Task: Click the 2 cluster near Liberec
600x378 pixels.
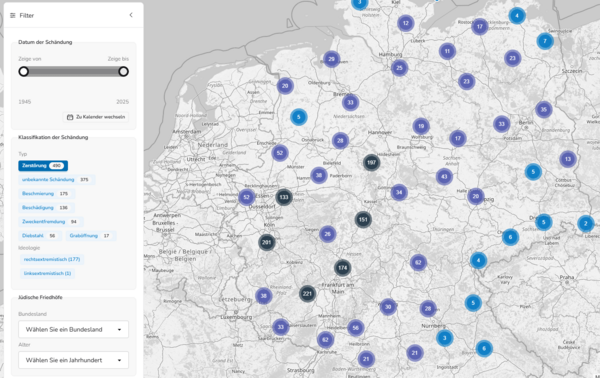Action: 585,223
